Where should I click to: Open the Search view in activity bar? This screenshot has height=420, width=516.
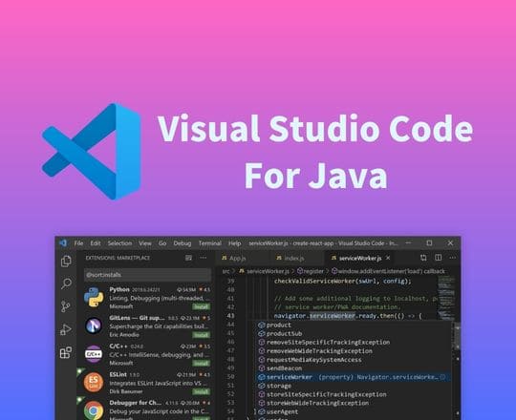[66, 283]
